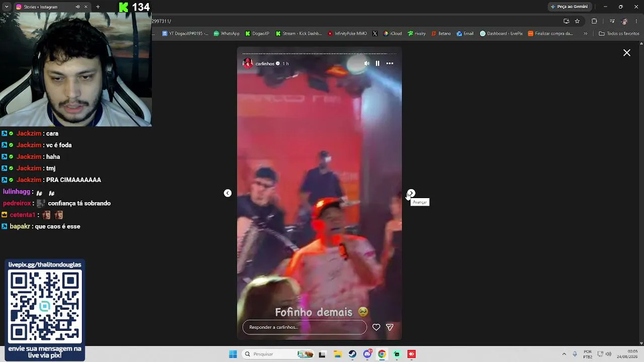Open the story options three-dot menu
This screenshot has height=362, width=644.
390,63
